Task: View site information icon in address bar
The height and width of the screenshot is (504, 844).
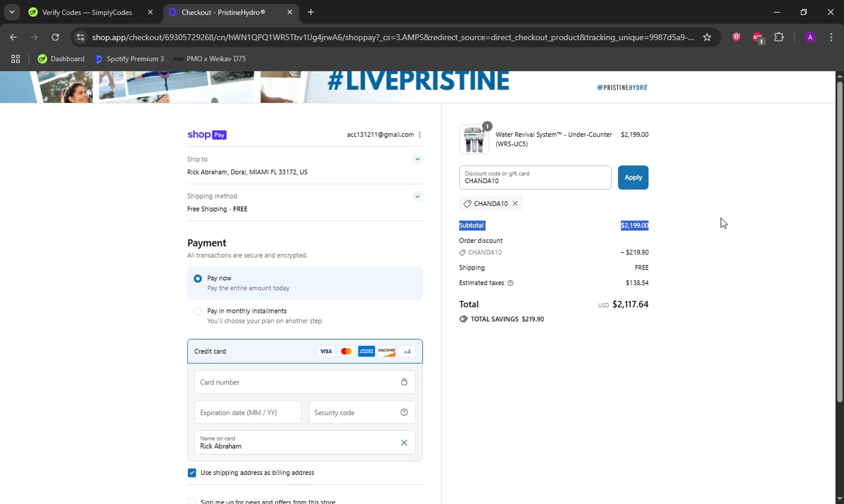Action: (x=80, y=37)
